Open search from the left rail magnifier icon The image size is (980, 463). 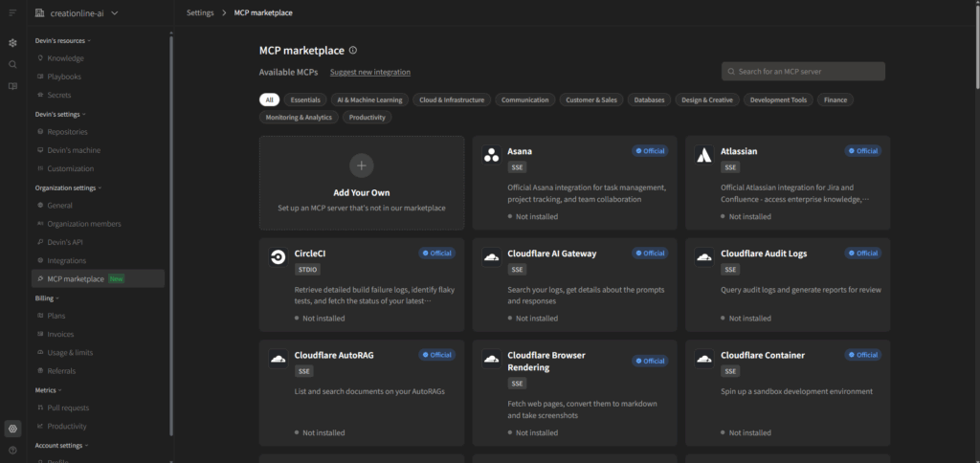pyautogui.click(x=12, y=64)
